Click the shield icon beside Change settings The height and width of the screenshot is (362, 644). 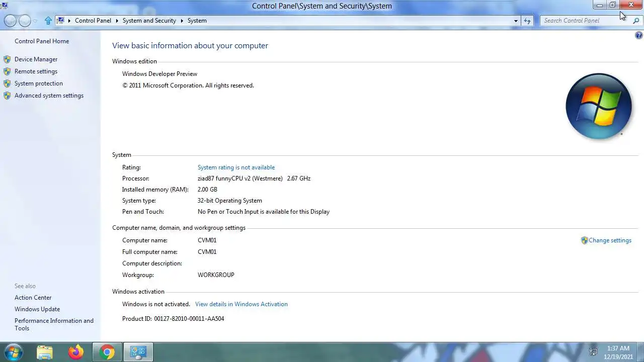[584, 240]
